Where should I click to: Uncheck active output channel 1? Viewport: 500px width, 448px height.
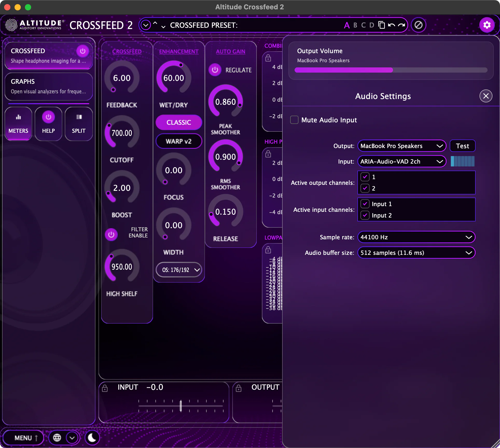coord(365,177)
